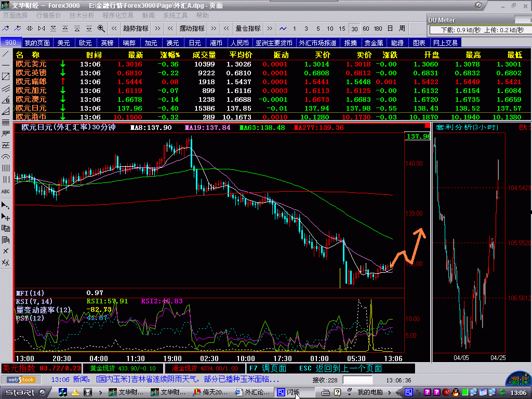Select the arrow pointer tool in sidebar

(5, 205)
